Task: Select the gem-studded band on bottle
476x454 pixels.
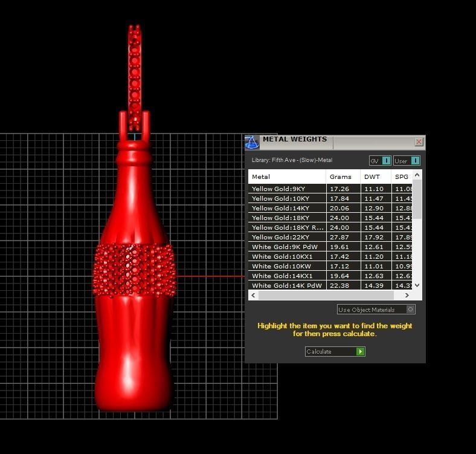Action: tap(135, 270)
